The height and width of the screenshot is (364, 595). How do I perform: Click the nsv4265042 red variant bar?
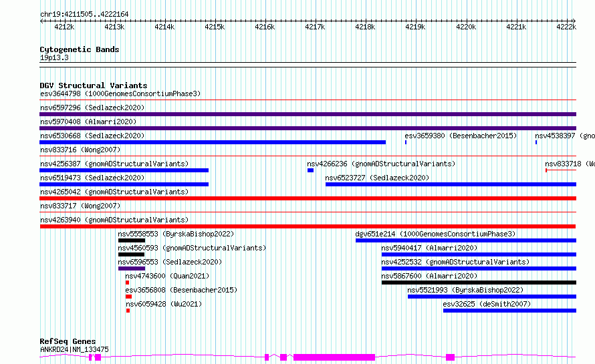tap(308, 198)
